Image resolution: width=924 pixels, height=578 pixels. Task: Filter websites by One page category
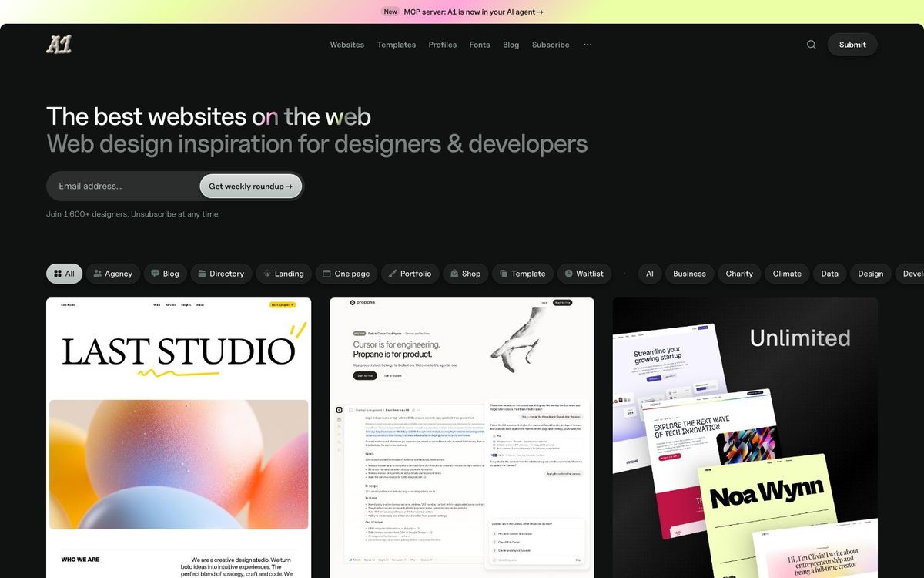click(346, 274)
